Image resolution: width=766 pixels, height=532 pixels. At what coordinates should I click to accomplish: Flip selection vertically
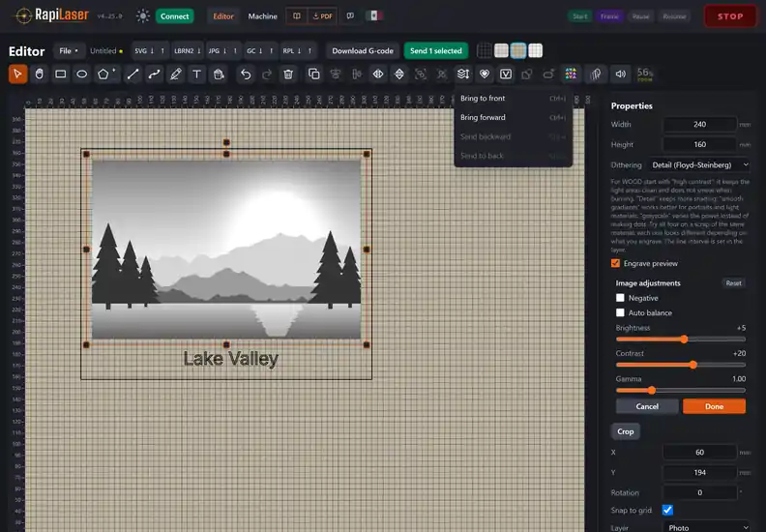point(399,74)
